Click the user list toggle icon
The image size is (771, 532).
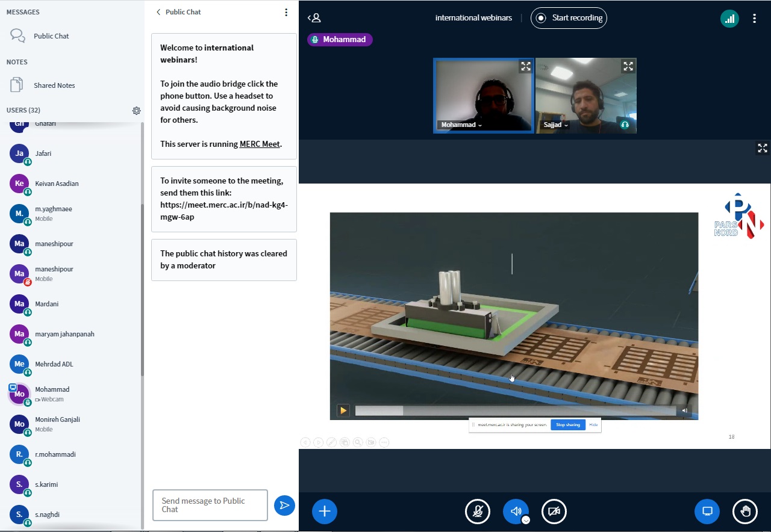[314, 18]
